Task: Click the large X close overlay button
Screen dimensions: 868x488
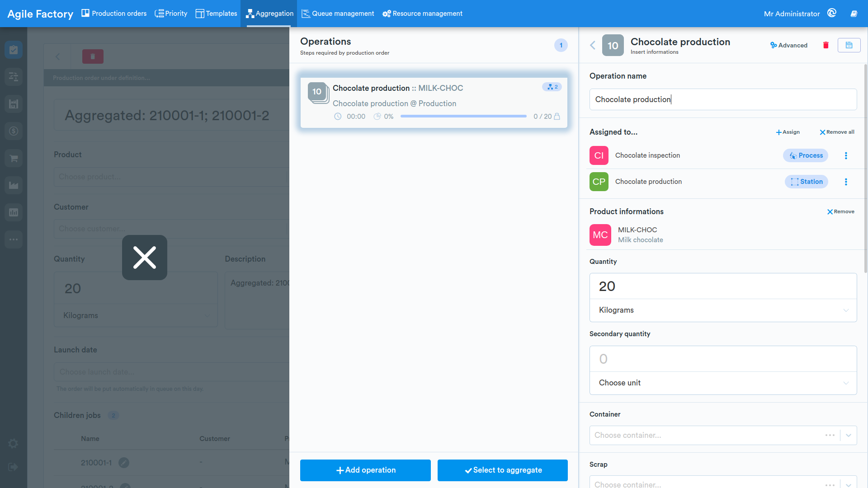Action: 145,258
